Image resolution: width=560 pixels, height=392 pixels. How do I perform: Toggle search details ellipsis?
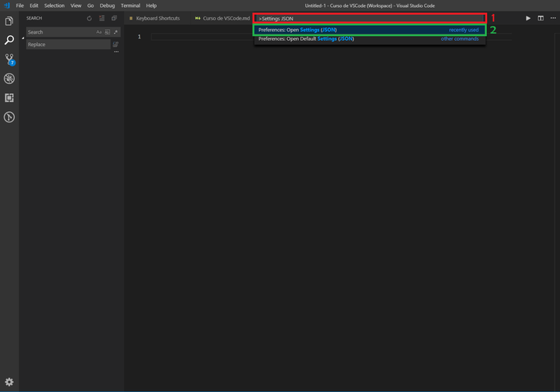[116, 52]
